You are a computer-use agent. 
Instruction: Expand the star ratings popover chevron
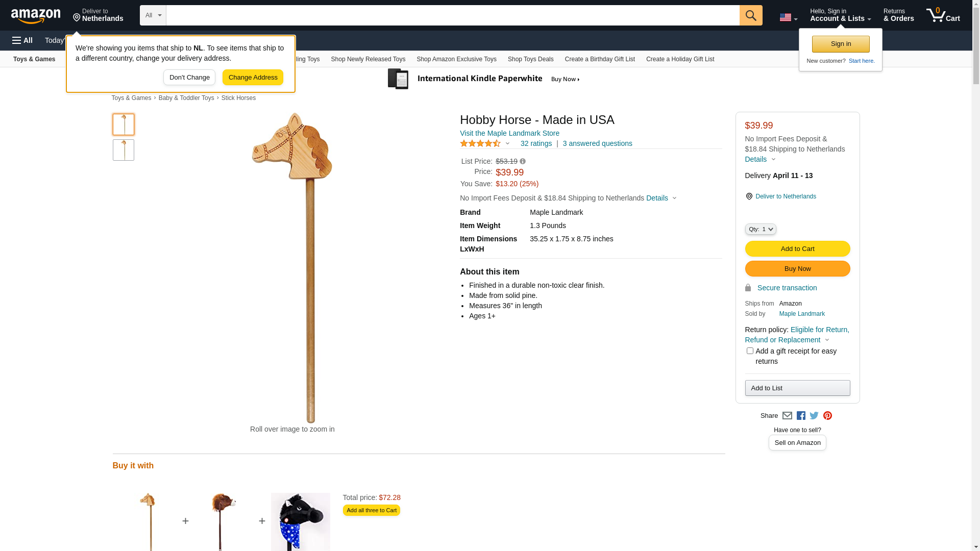click(507, 143)
